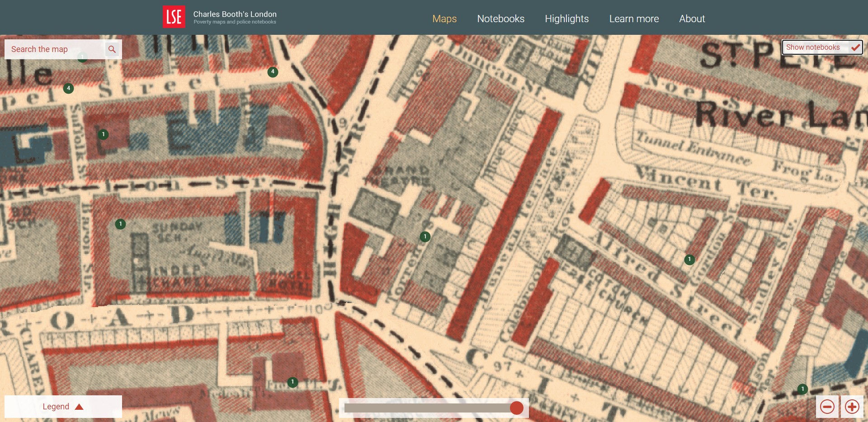This screenshot has width=868, height=422.
Task: Open notebook marker at bottom right corner
Action: point(802,389)
